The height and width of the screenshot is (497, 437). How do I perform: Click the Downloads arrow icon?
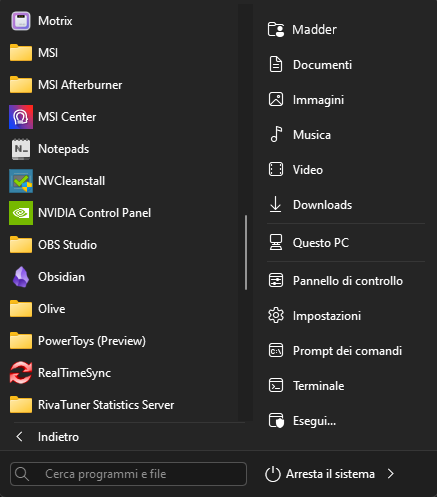(x=275, y=205)
